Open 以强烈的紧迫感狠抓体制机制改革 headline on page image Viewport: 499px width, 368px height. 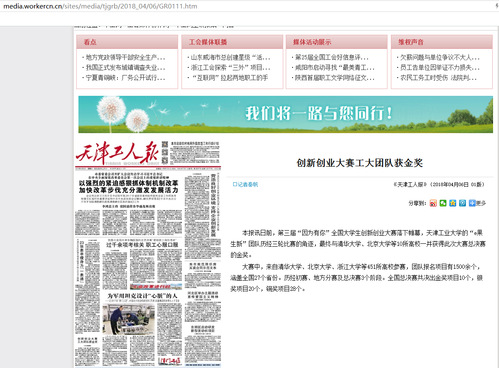pyautogui.click(x=129, y=187)
